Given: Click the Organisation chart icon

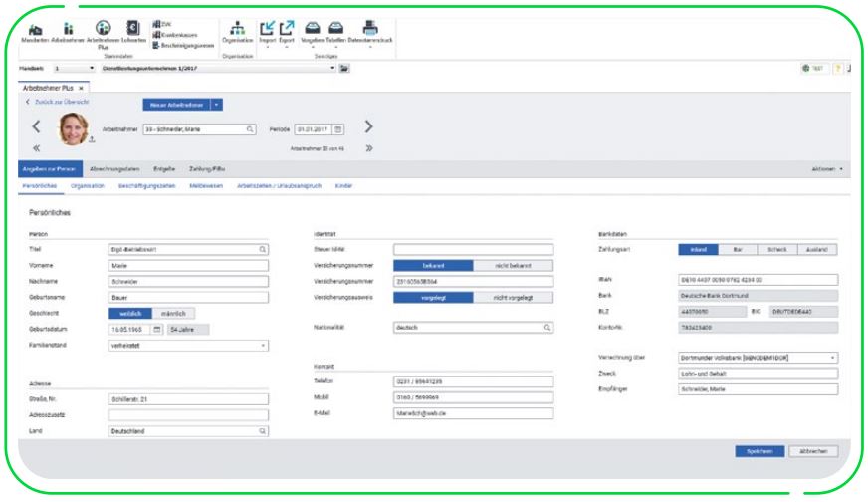Looking at the screenshot, I should coord(236,29).
